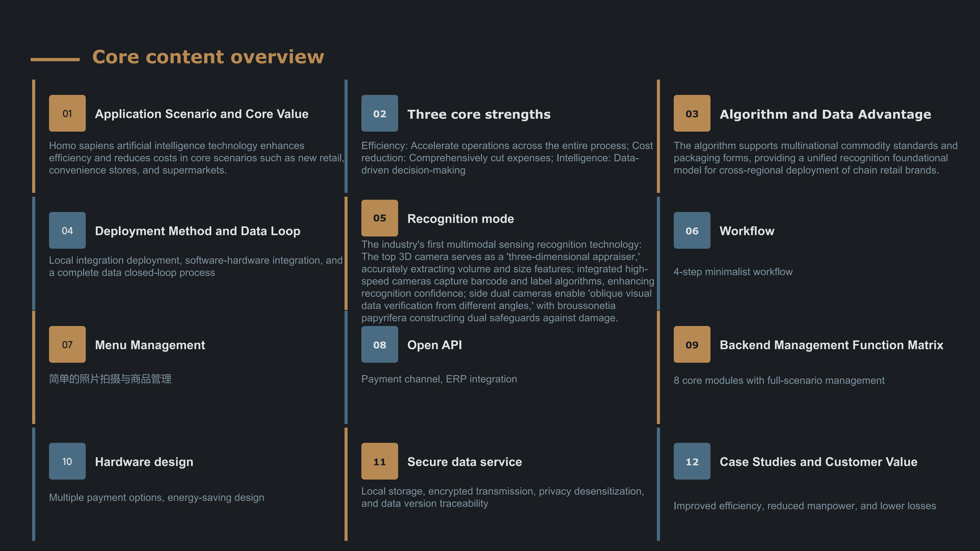This screenshot has width=980, height=551.
Task: Click the 05 Recognition mode badge
Action: pos(379,218)
